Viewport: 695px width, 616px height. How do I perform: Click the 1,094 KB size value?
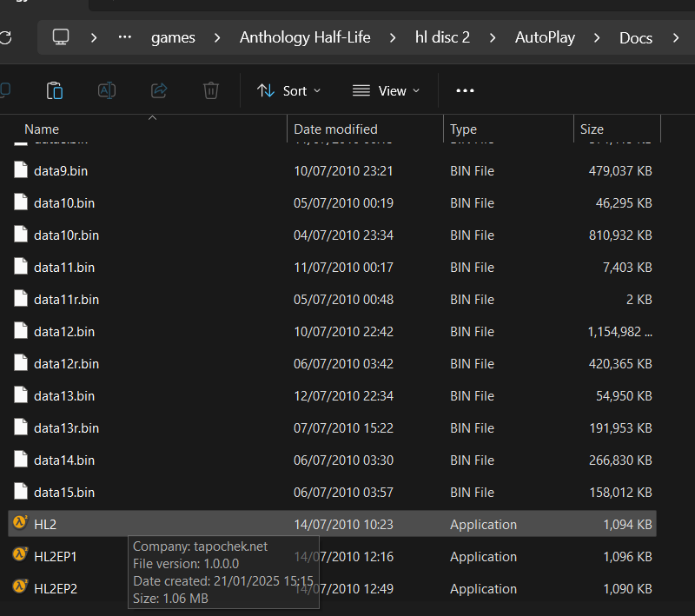click(x=627, y=524)
